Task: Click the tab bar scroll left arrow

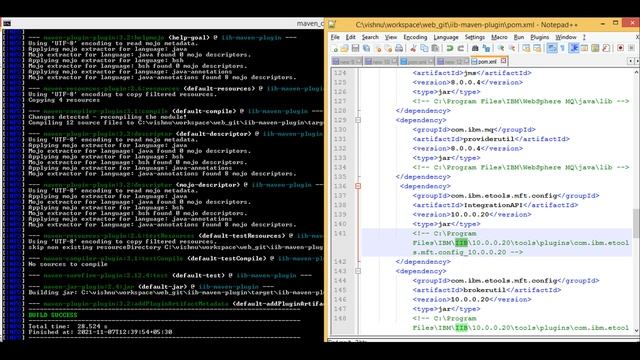Action: 631,61
